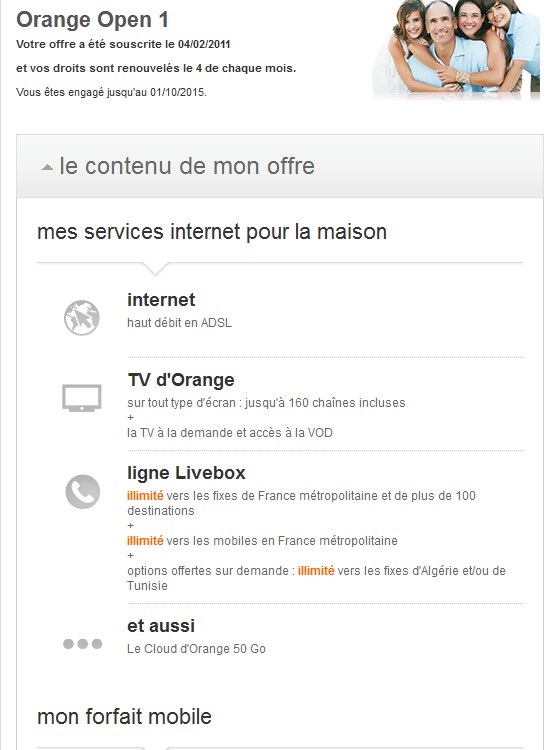Click the internet globe icon
This screenshot has width=546, height=750.
tap(82, 318)
